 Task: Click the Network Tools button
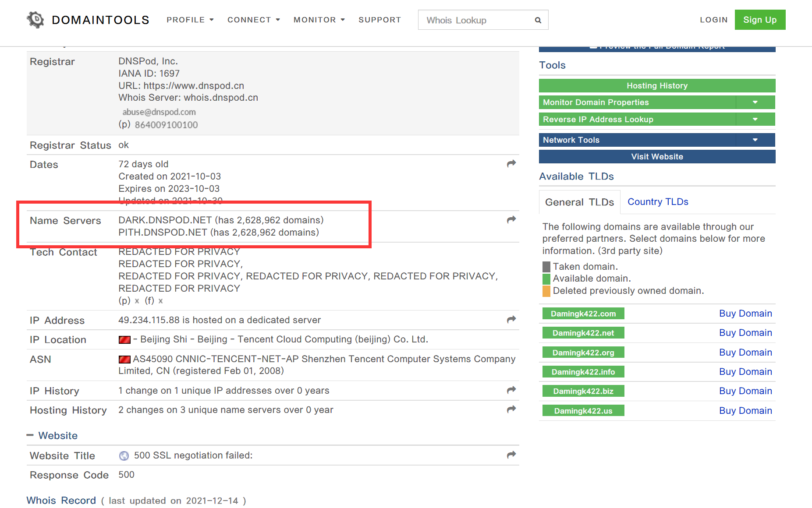637,140
